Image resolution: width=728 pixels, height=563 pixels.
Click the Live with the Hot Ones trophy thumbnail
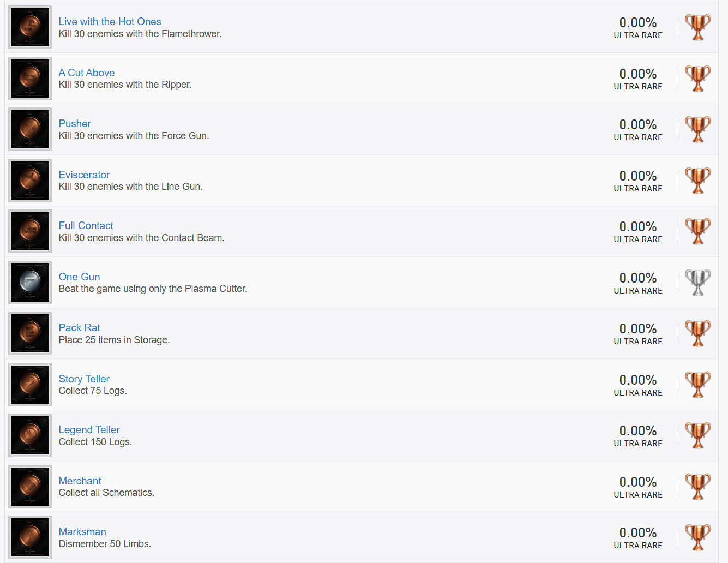(30, 27)
